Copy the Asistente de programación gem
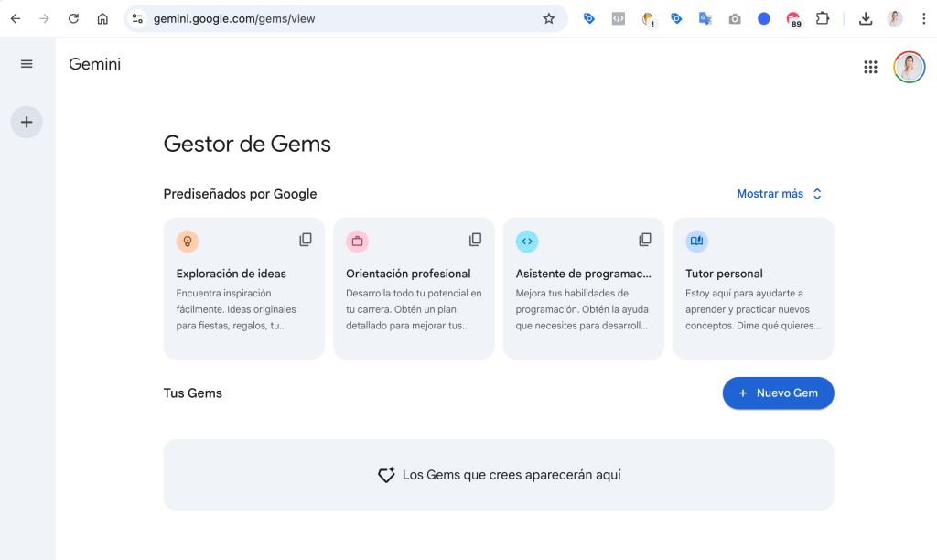 pos(645,240)
